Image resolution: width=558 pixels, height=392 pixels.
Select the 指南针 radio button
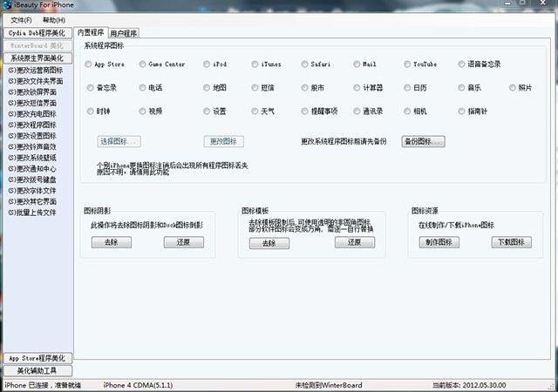tap(461, 112)
